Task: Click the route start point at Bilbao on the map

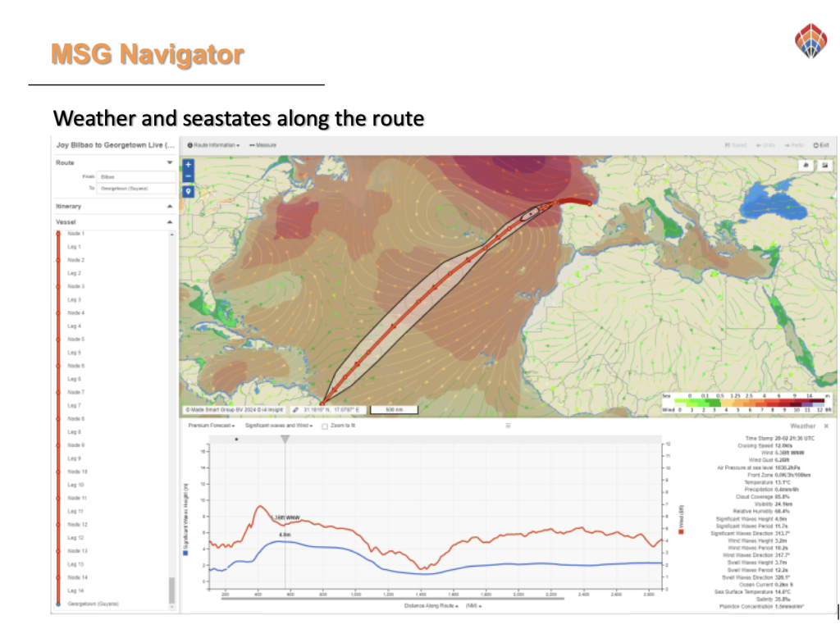Action: click(590, 203)
